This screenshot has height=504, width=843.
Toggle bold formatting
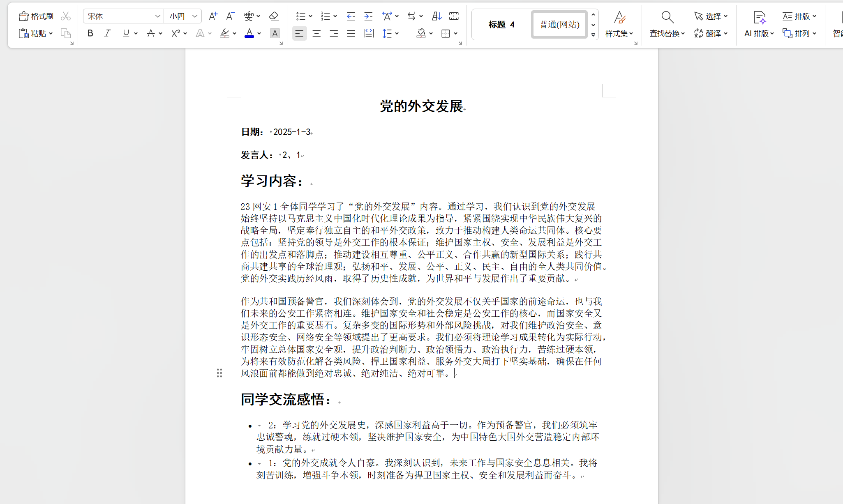(90, 33)
